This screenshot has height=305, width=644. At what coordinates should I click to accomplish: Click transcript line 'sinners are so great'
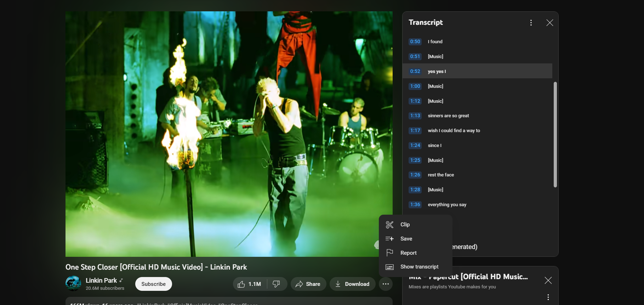click(x=448, y=115)
